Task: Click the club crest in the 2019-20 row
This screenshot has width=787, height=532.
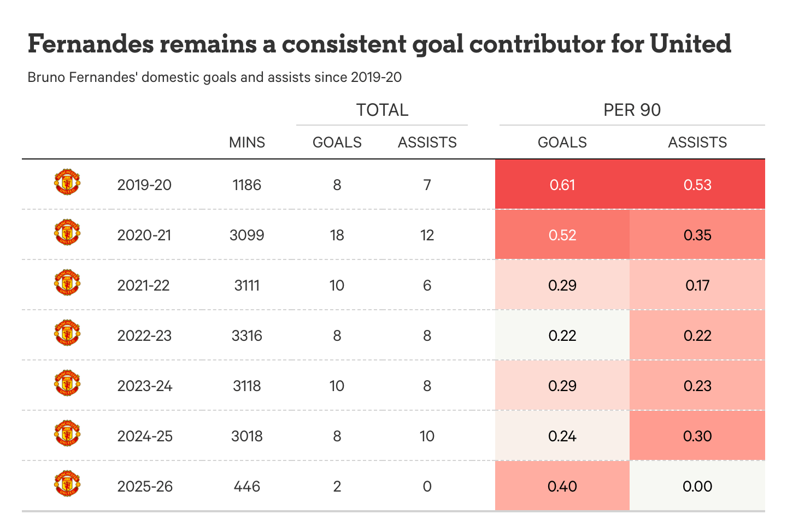Action: click(x=67, y=182)
